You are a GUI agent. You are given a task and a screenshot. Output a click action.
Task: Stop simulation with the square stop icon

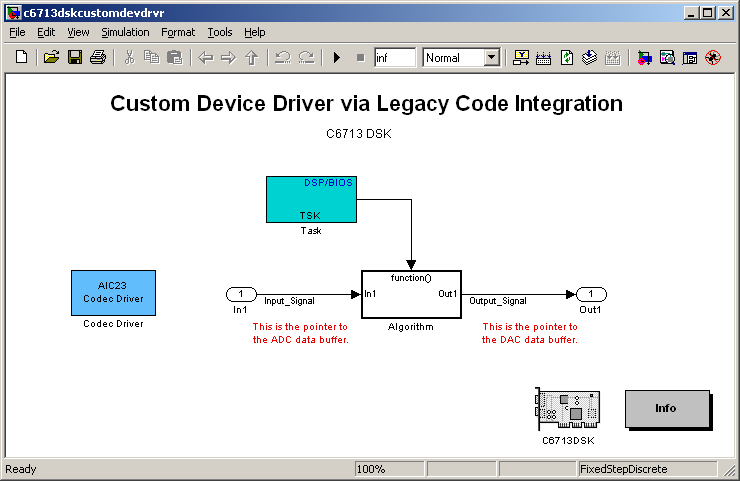tap(361, 58)
